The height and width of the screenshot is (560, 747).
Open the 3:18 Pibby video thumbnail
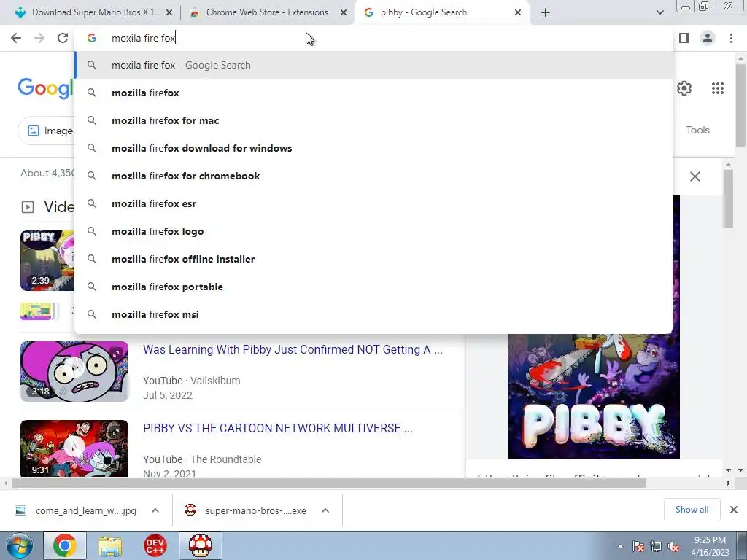(x=74, y=371)
